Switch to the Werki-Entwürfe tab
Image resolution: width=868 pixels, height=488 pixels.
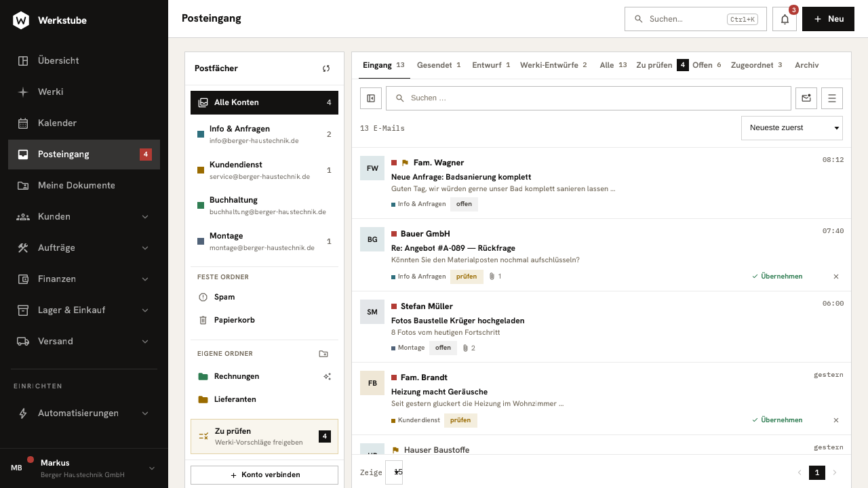[553, 65]
